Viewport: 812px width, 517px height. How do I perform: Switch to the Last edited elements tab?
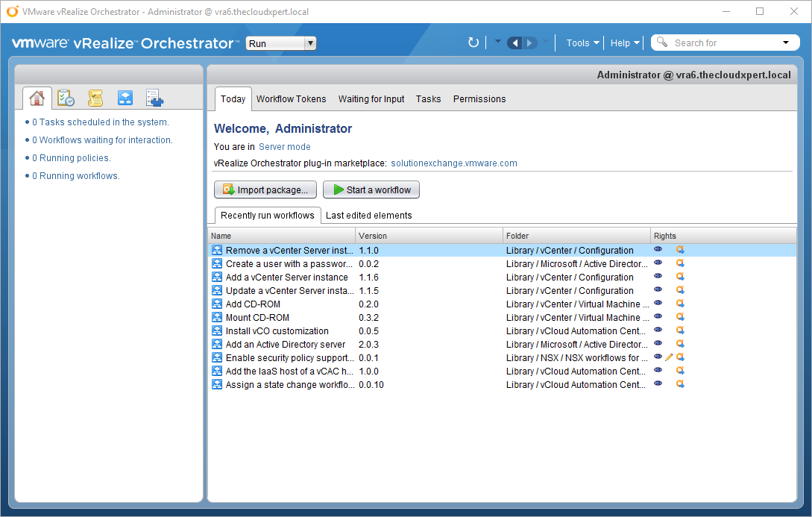[x=368, y=215]
